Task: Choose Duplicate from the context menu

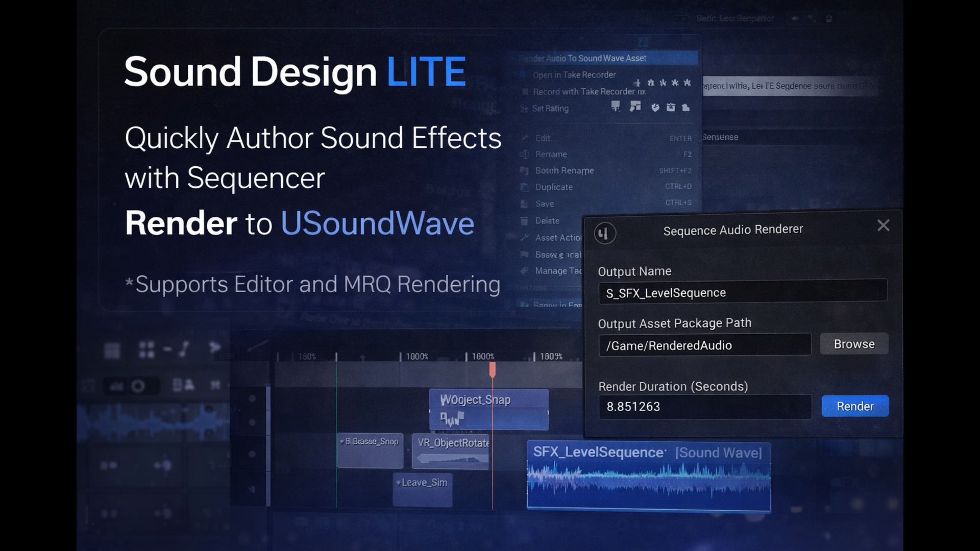Action: 554,187
